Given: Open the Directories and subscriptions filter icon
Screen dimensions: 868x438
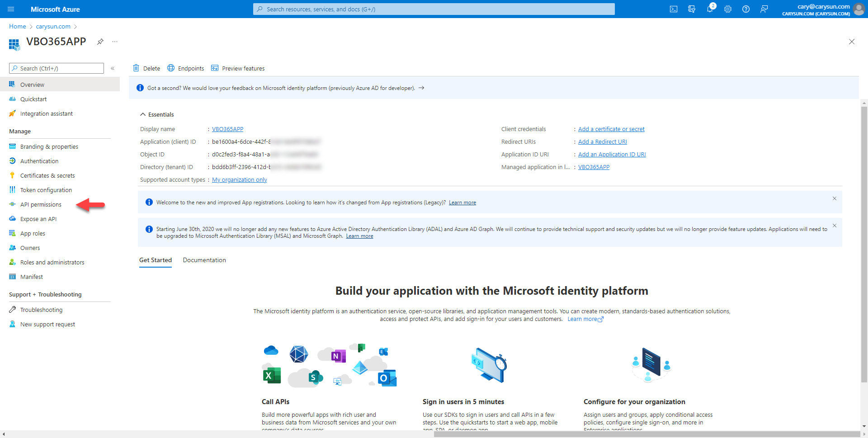Looking at the screenshot, I should pos(692,9).
